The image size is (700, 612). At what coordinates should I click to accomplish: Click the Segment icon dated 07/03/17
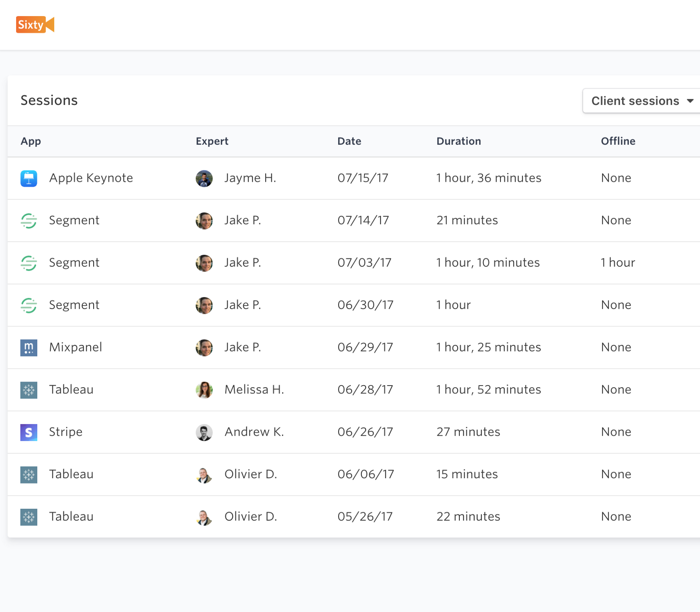click(x=29, y=263)
